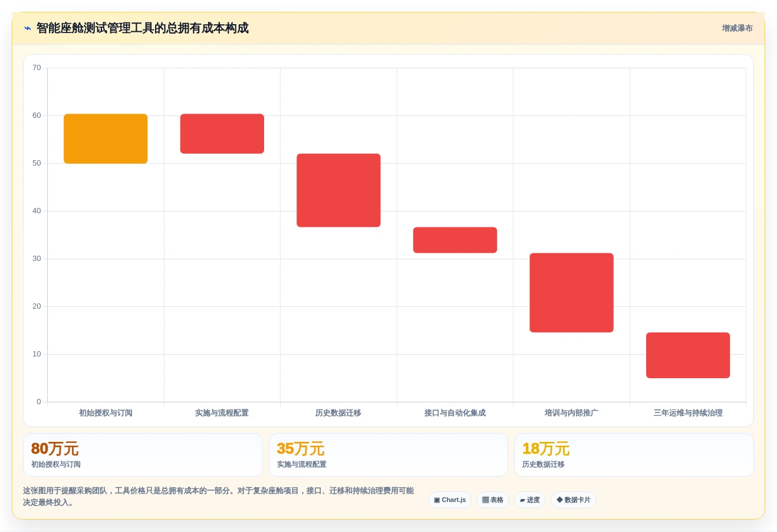This screenshot has height=532, width=777.
Task: Click the red 实施与流程配置 bar
Action: coord(222,134)
